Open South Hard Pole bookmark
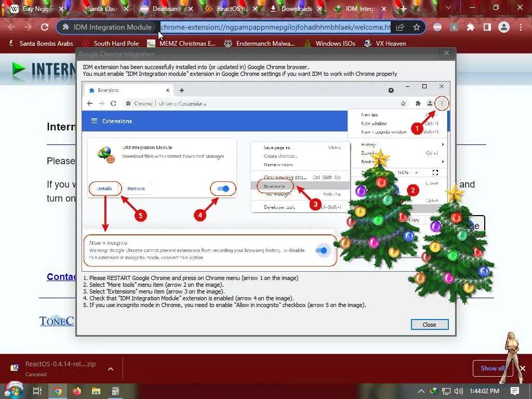 [x=111, y=44]
